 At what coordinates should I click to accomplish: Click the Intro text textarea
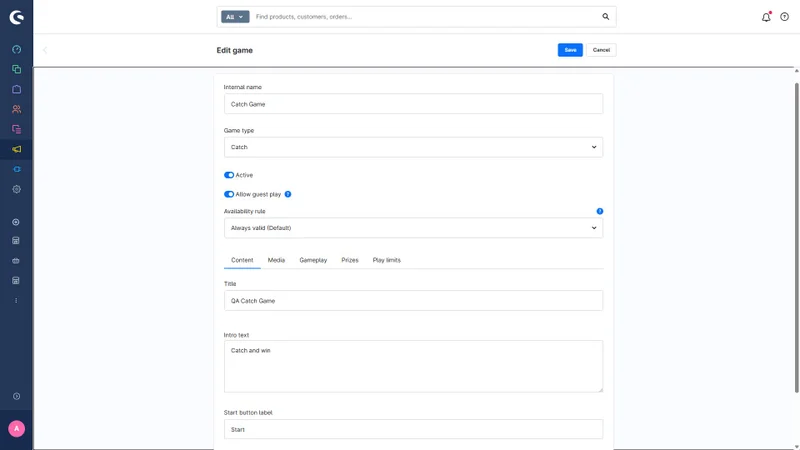413,366
